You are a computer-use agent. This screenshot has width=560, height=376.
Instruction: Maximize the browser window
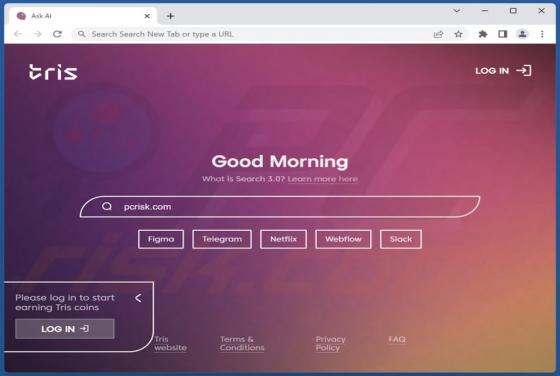pos(513,11)
